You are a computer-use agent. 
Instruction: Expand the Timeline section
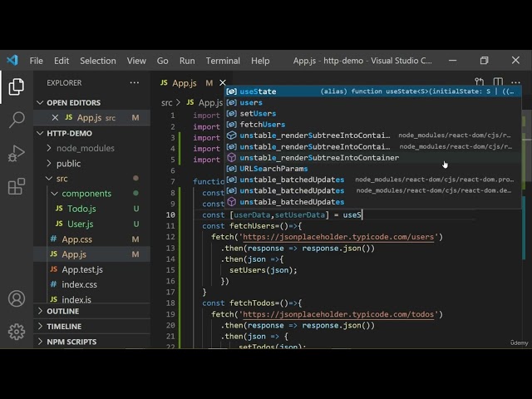(91, 327)
